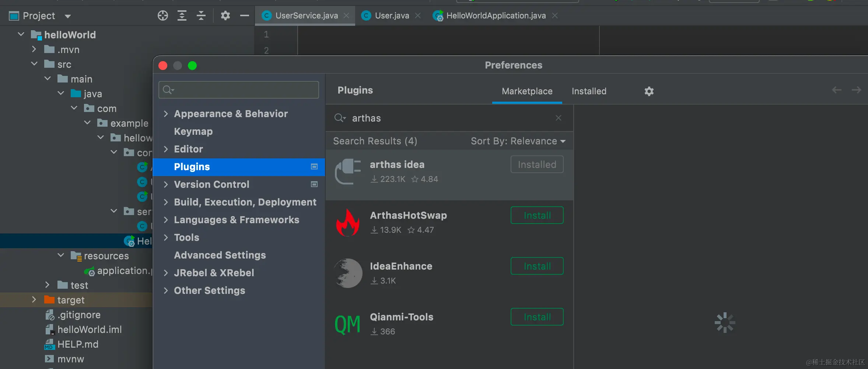The width and height of the screenshot is (868, 369).
Task: Close the UserService.java editor tab
Action: (x=346, y=15)
